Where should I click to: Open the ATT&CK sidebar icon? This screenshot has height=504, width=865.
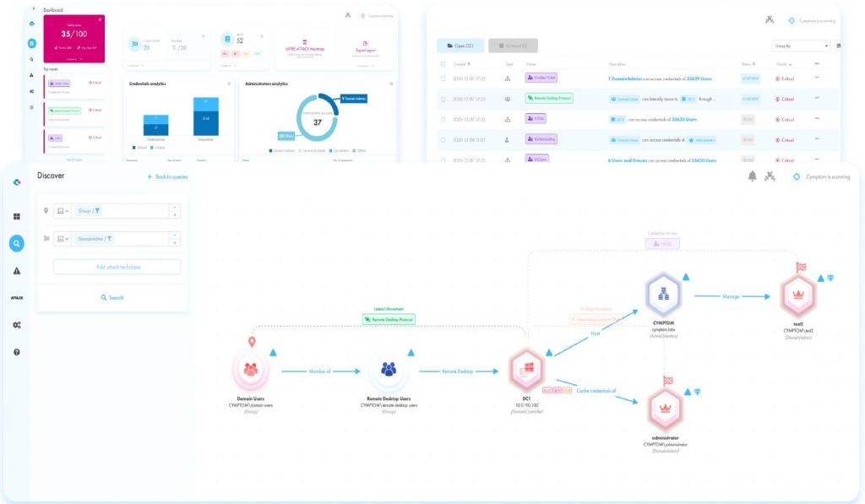tap(16, 298)
